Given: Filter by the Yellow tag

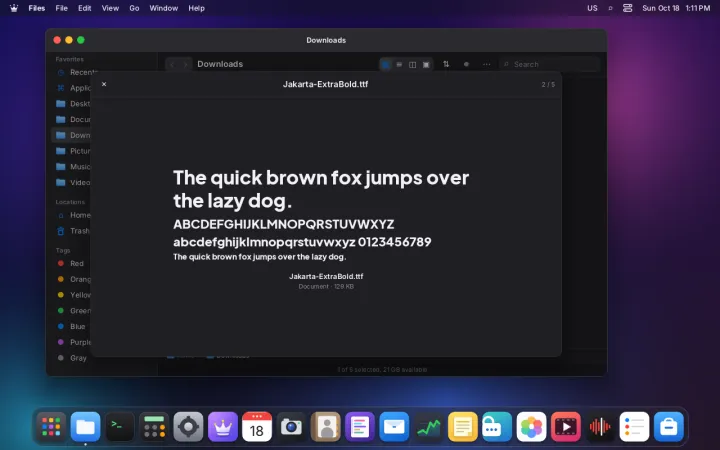Looking at the screenshot, I should coord(73,295).
